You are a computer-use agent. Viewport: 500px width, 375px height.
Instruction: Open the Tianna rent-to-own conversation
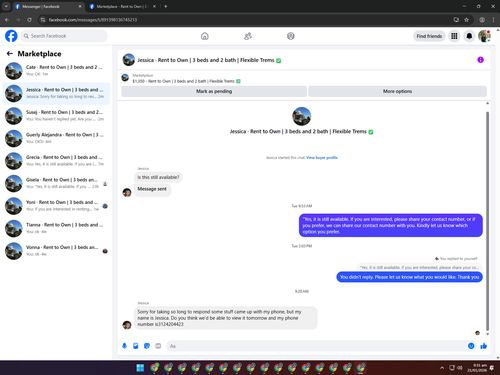56,228
